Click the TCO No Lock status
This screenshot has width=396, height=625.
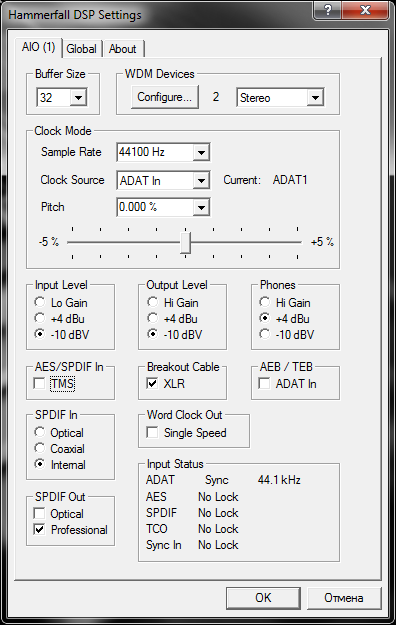(218, 529)
